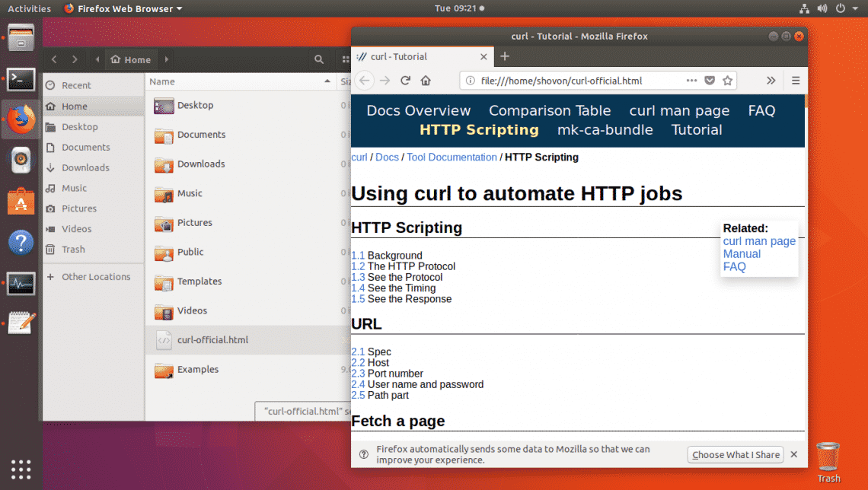Open the page actions ellipsis menu

tap(691, 80)
